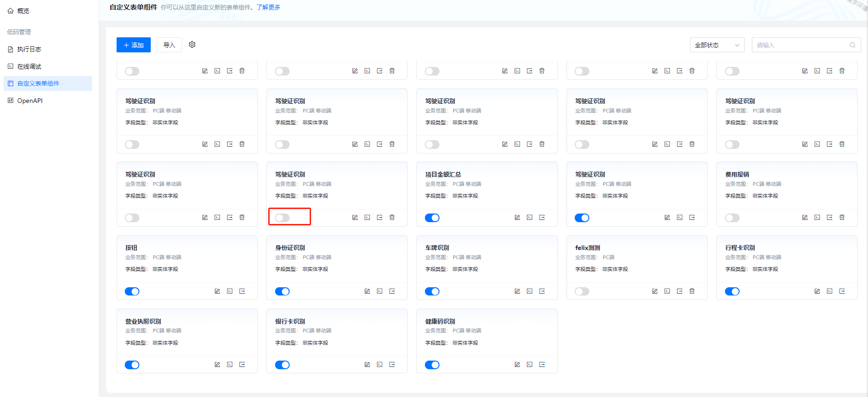The image size is (868, 397).
Task: Enable the felix测测 component toggle
Action: [582, 291]
